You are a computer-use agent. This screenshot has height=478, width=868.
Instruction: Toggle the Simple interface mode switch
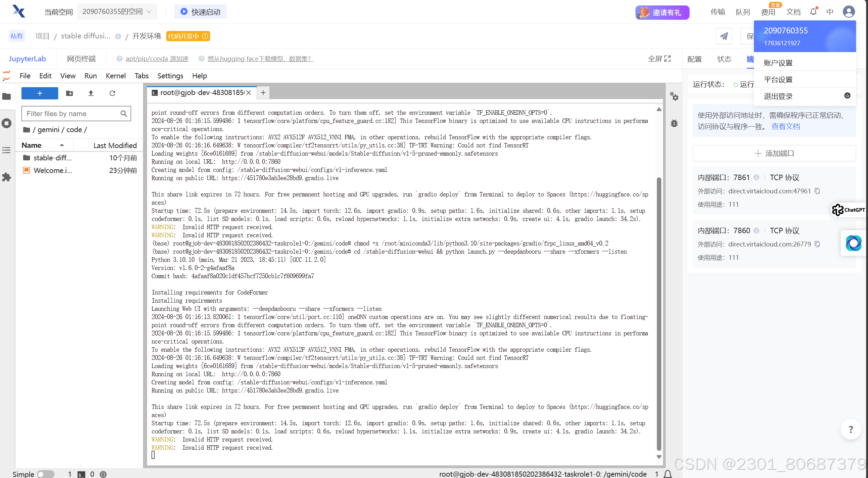[45, 474]
